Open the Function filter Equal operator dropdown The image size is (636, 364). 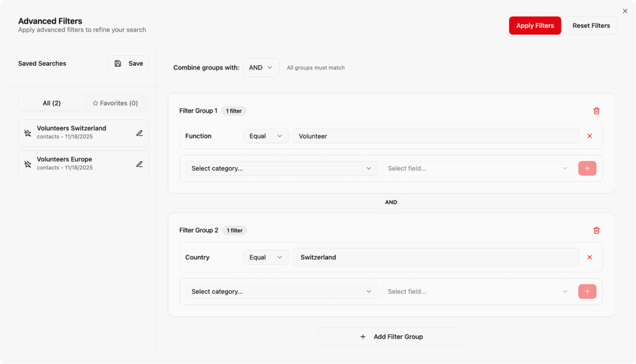(266, 136)
